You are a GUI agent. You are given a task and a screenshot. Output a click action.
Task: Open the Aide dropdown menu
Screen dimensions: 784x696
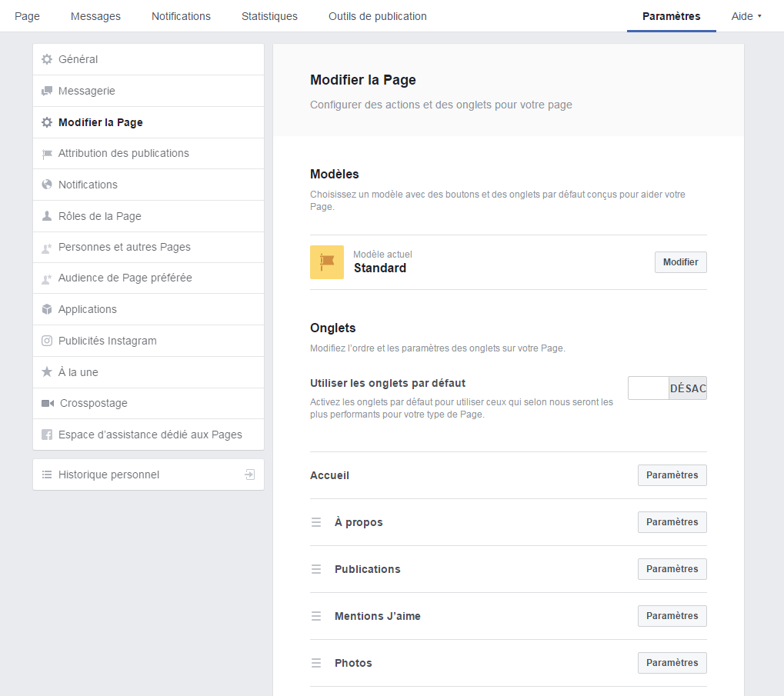click(x=746, y=16)
